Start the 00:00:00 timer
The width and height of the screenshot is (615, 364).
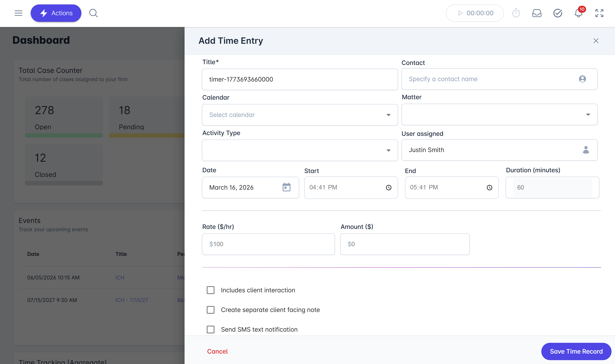(460, 13)
